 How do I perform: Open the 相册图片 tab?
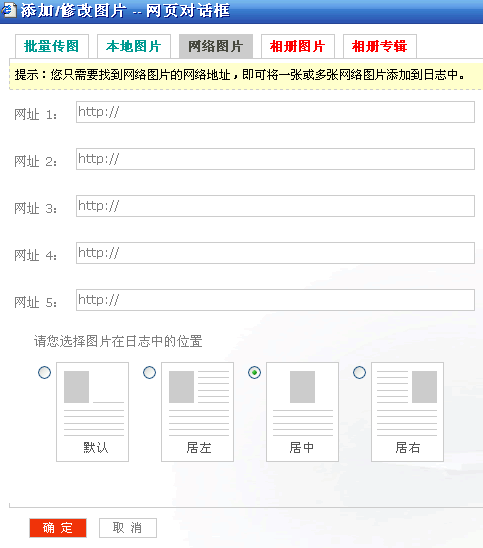(x=298, y=46)
